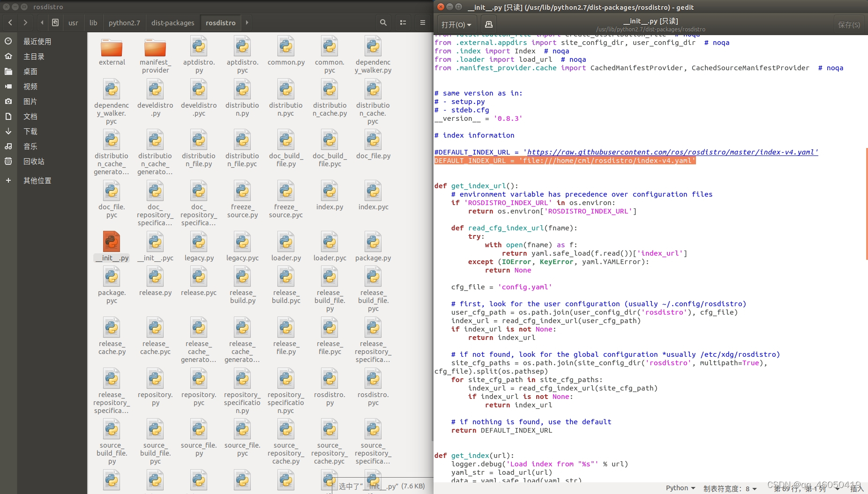Go back in the file manager
868x494 pixels.
pos(10,22)
